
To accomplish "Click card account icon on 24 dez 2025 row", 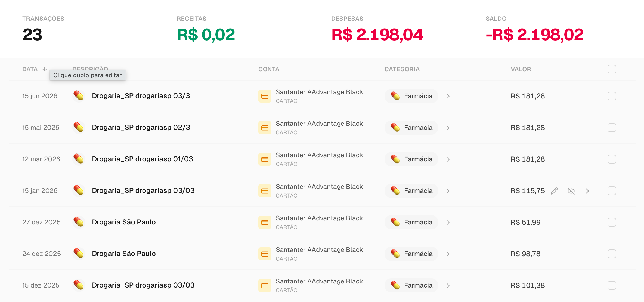I will (x=265, y=254).
